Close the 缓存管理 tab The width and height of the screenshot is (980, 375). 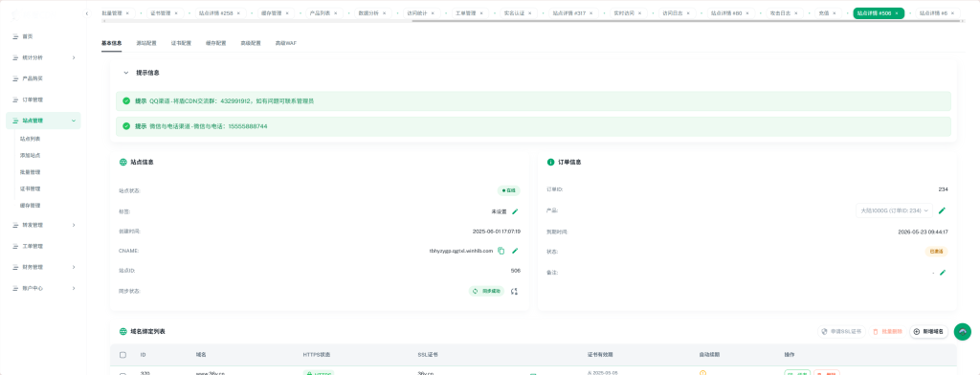coord(287,12)
